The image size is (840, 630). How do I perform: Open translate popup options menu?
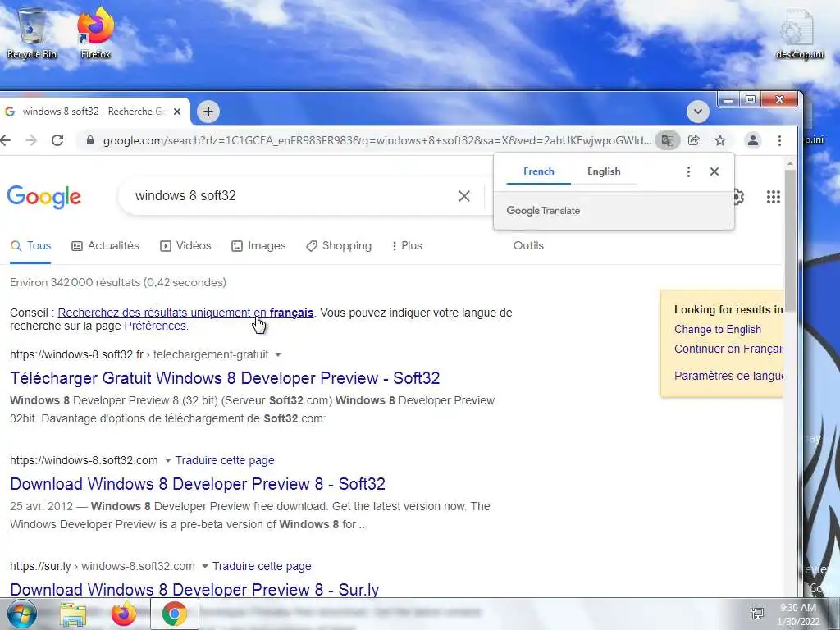click(x=688, y=171)
